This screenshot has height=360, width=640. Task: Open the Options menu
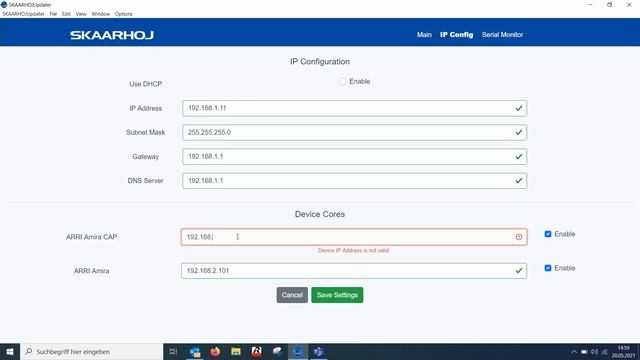coord(123,14)
